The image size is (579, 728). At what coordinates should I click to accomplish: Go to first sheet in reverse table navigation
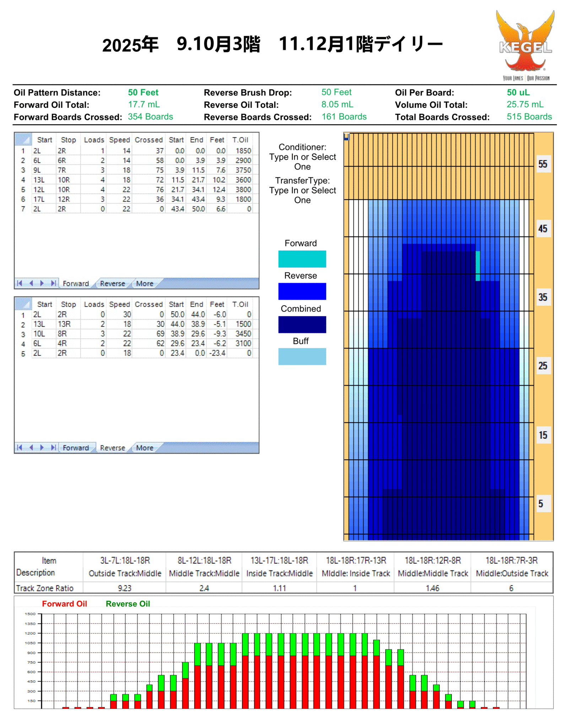(20, 447)
